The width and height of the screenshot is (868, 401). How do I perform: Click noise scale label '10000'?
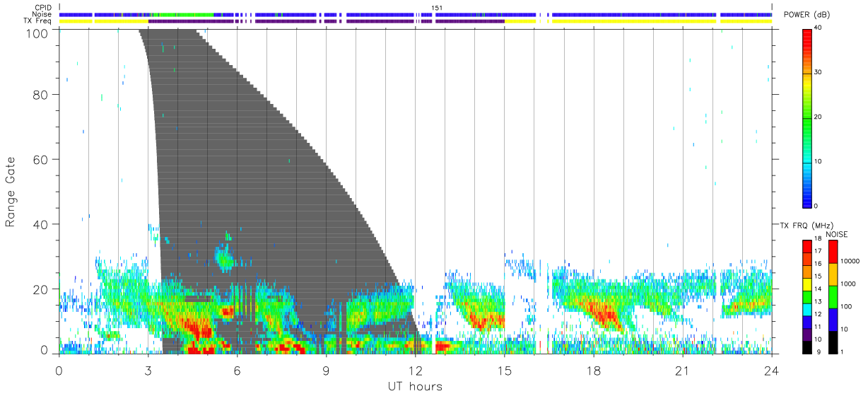[850, 261]
